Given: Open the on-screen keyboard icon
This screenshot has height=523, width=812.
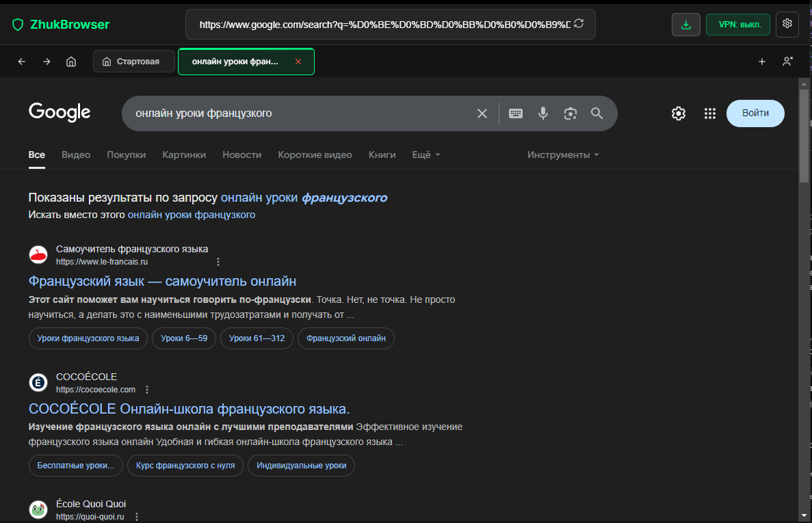Looking at the screenshot, I should [516, 113].
